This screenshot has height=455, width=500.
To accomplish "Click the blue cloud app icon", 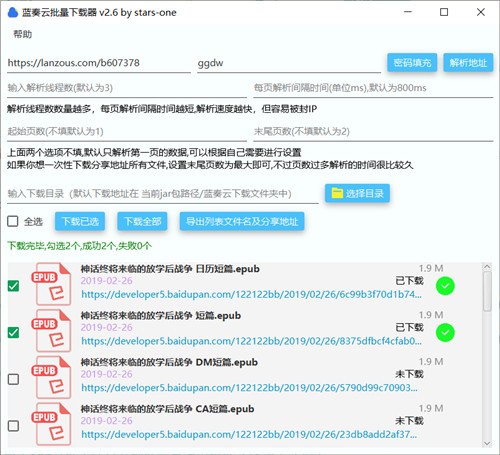I will 13,13.
